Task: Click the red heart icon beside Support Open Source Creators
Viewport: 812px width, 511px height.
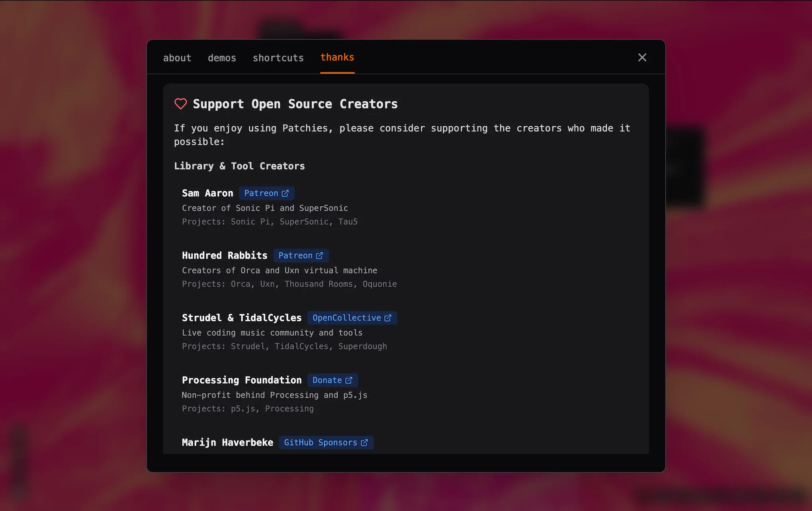Action: tap(181, 104)
